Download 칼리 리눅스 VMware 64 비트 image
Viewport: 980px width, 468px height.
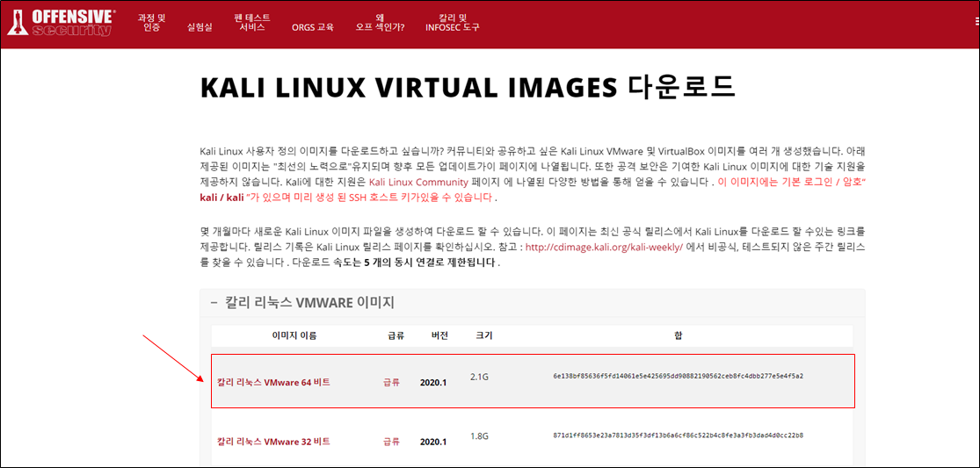point(273,383)
